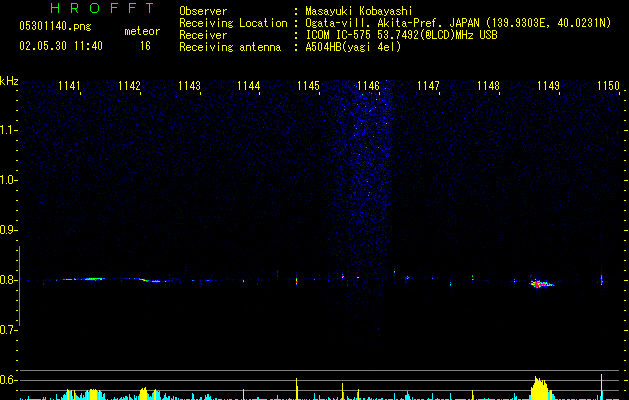Click time marker 1146
Screen dimensions: 629x400
[368, 86]
